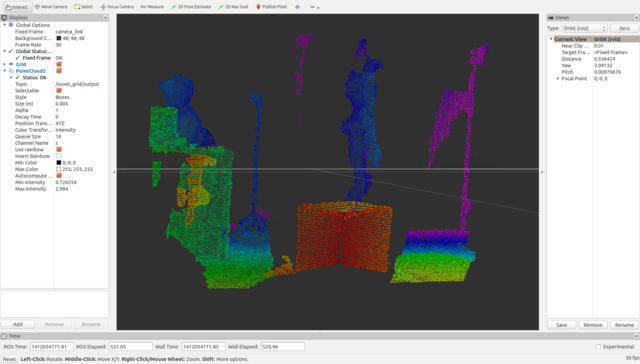640x364 pixels.
Task: Pick the Measure tool
Action: coord(152,7)
